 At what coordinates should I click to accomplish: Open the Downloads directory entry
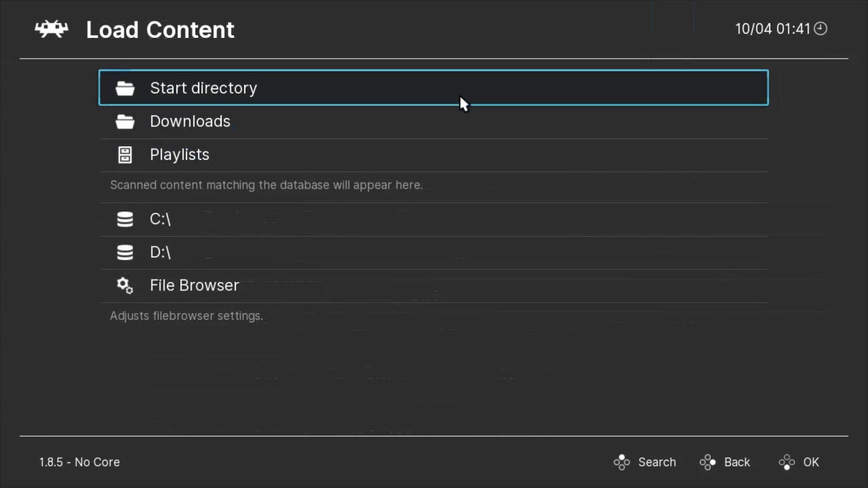(x=190, y=121)
